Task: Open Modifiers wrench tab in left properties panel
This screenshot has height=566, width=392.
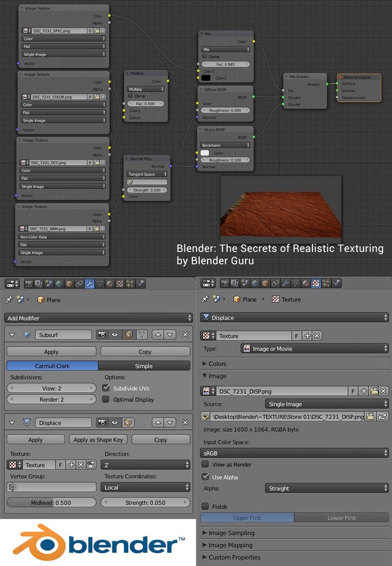Action: [90, 284]
